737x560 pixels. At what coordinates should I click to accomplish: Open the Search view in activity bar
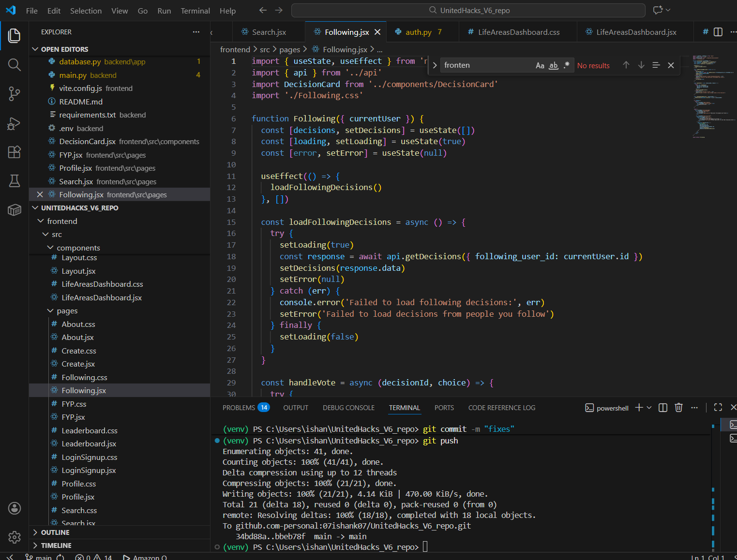tap(15, 65)
